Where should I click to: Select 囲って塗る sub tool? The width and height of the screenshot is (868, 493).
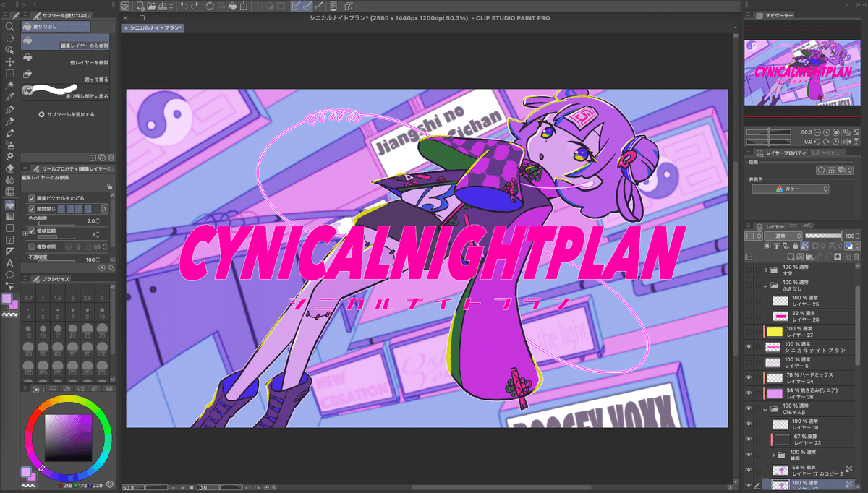pyautogui.click(x=66, y=75)
